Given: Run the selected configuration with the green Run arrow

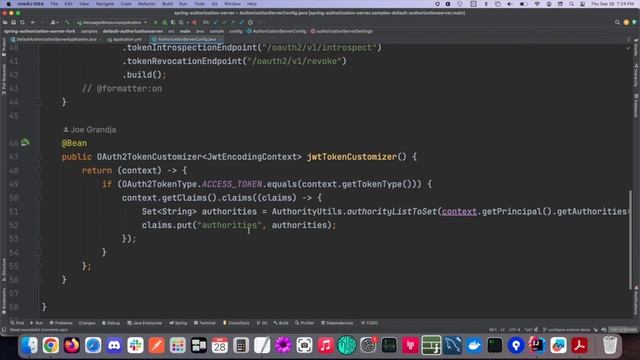Looking at the screenshot, I should point(156,22).
